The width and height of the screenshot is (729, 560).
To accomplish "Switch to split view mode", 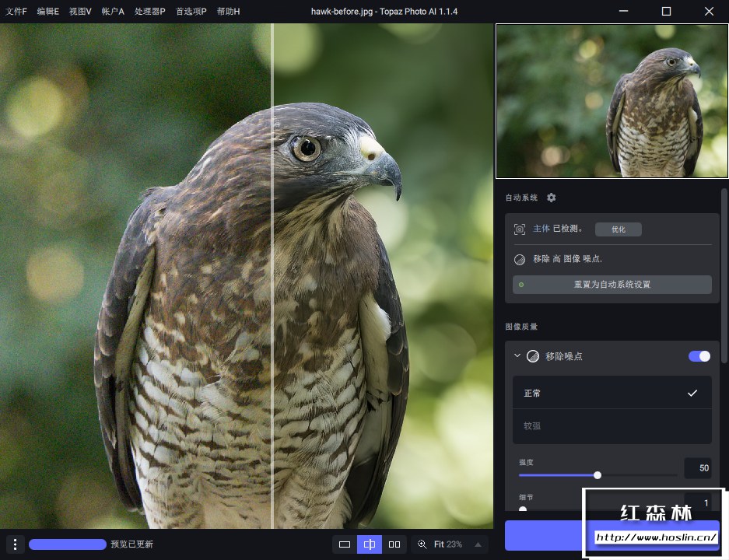I will [370, 544].
